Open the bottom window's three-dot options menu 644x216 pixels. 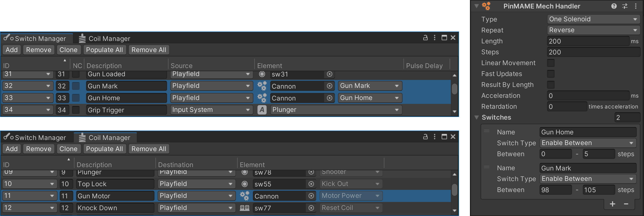[434, 137]
